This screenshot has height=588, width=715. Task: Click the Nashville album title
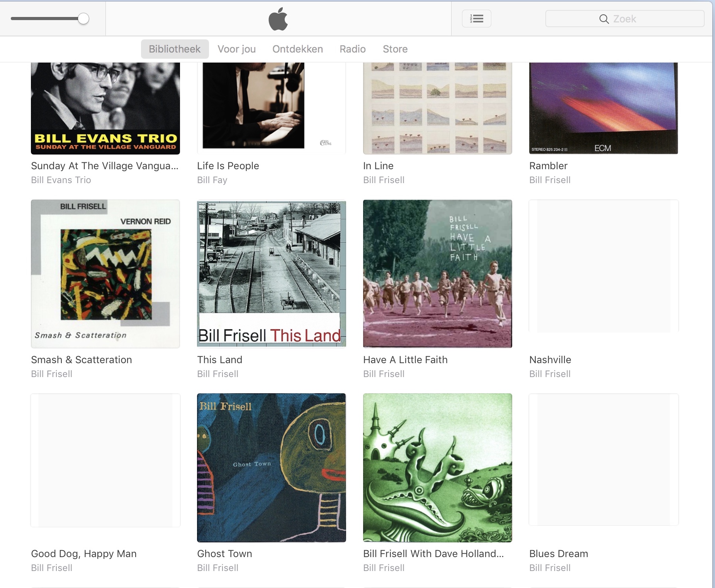550,360
